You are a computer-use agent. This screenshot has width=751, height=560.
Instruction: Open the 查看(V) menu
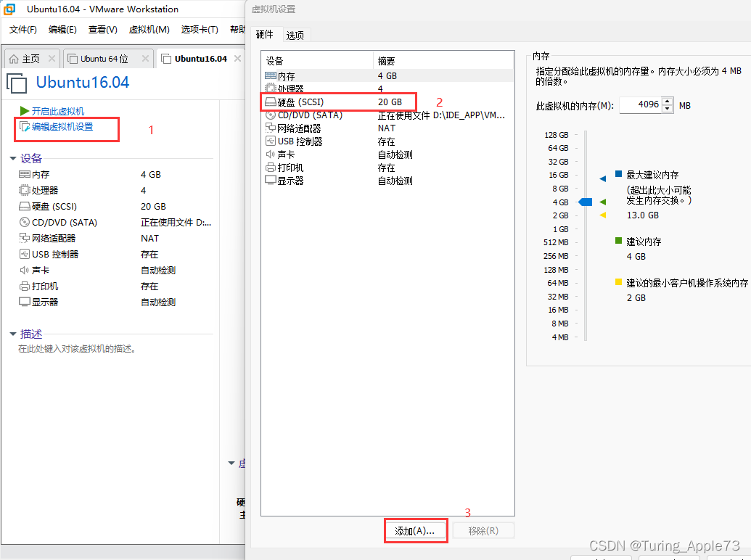[x=103, y=30]
